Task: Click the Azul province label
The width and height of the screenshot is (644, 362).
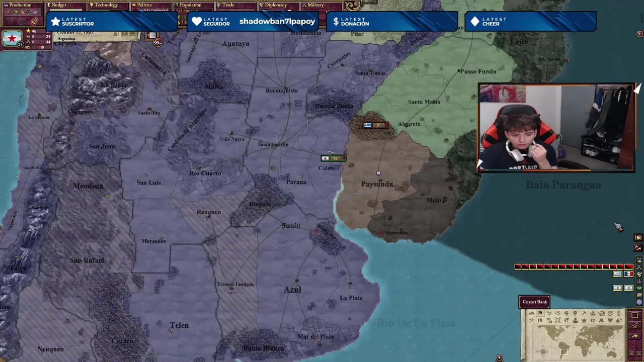Action: pos(292,290)
